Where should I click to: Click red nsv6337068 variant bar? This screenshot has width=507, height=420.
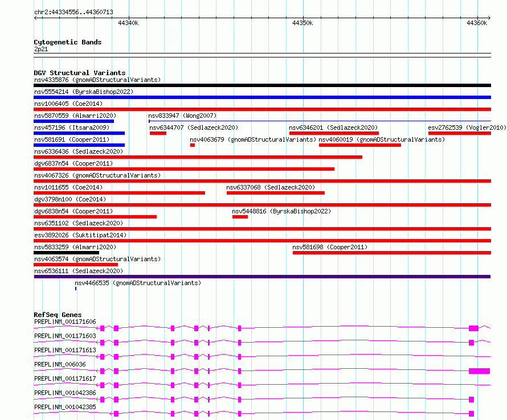(x=276, y=193)
